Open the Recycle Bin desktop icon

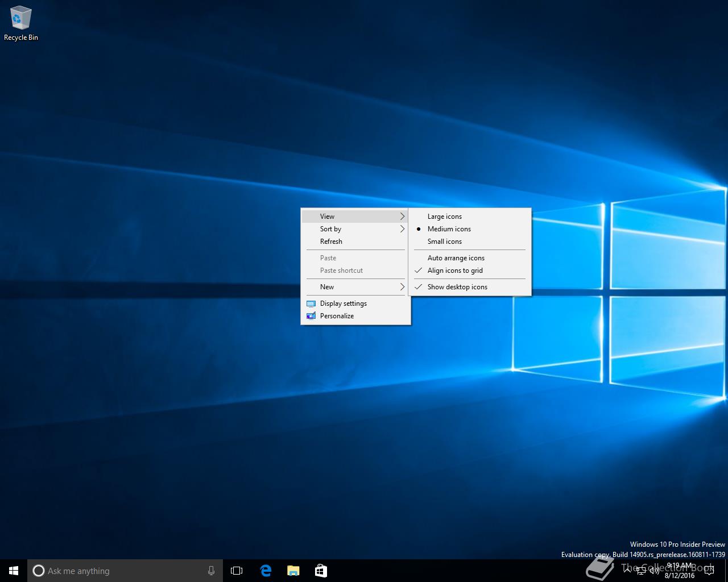click(20, 23)
